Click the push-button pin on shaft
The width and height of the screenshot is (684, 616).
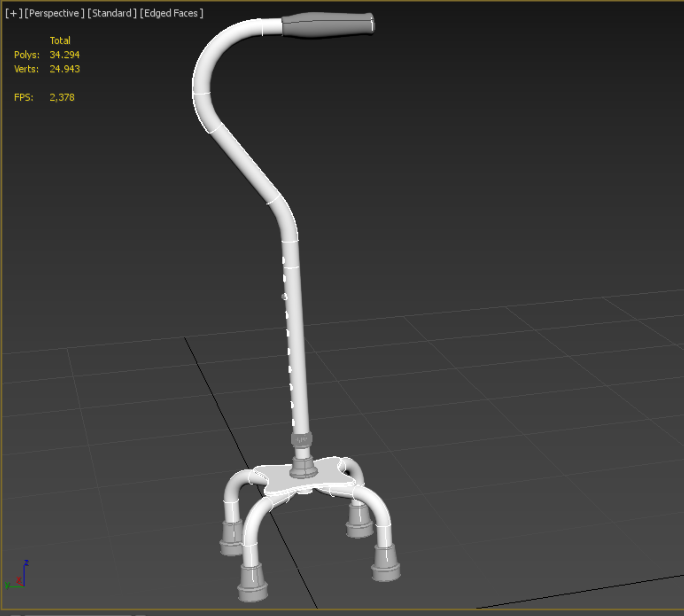point(284,297)
